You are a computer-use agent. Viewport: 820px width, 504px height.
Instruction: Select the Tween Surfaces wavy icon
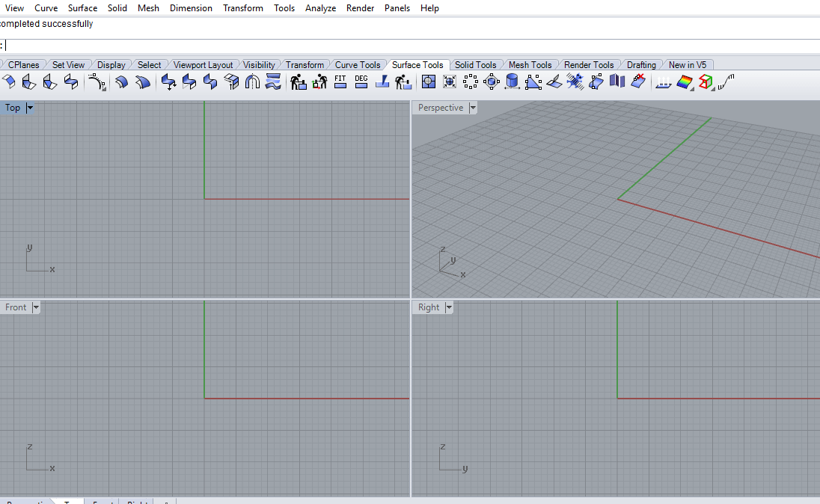coord(273,82)
